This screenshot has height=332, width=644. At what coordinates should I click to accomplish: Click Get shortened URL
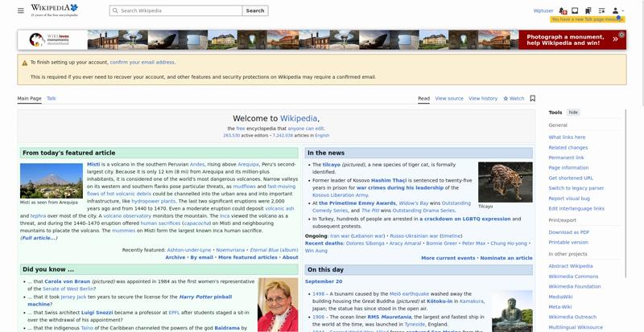click(x=571, y=178)
